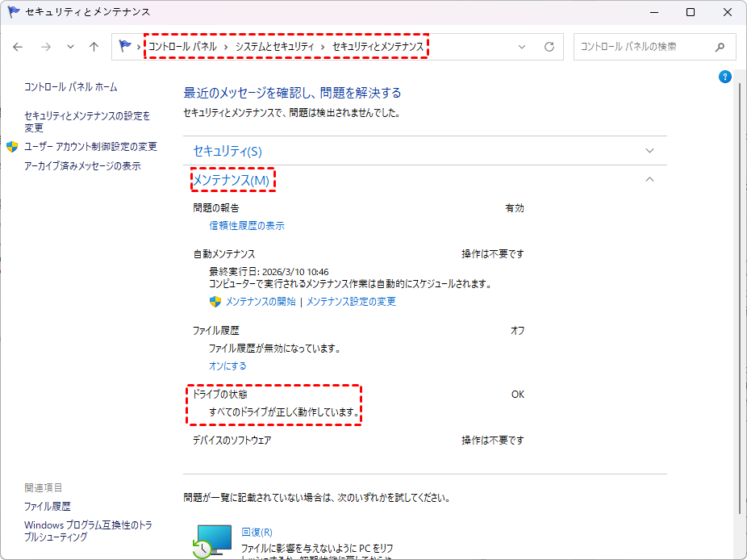Viewport: 747px width, 560px height.
Task: Click the search magnifier icon
Action: (x=720, y=47)
